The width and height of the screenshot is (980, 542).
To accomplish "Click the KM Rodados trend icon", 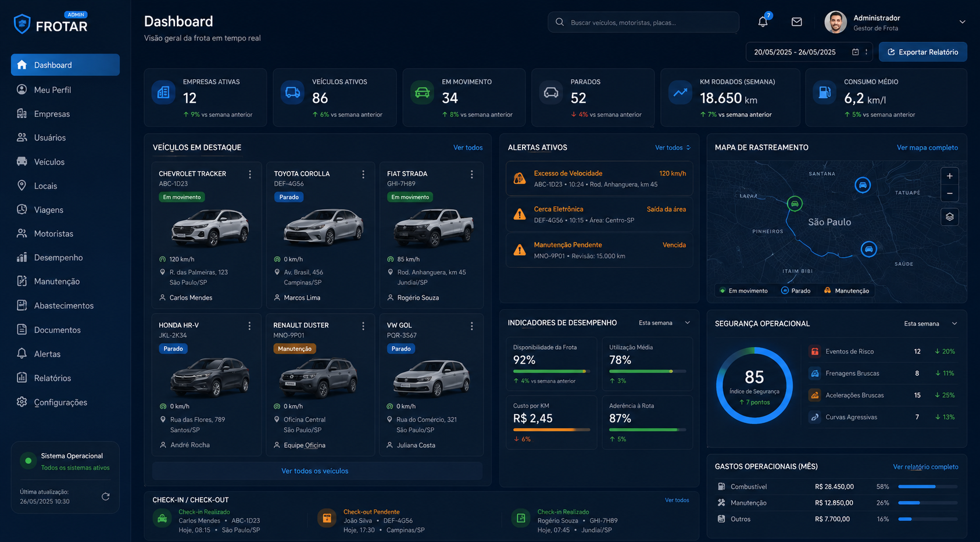I will pos(680,92).
